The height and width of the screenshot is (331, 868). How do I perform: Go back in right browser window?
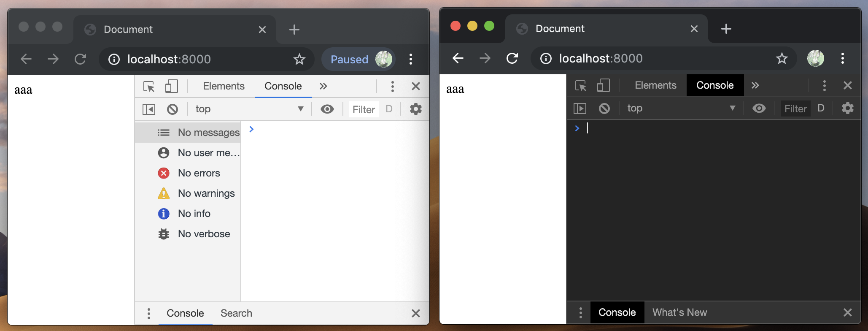(x=458, y=58)
